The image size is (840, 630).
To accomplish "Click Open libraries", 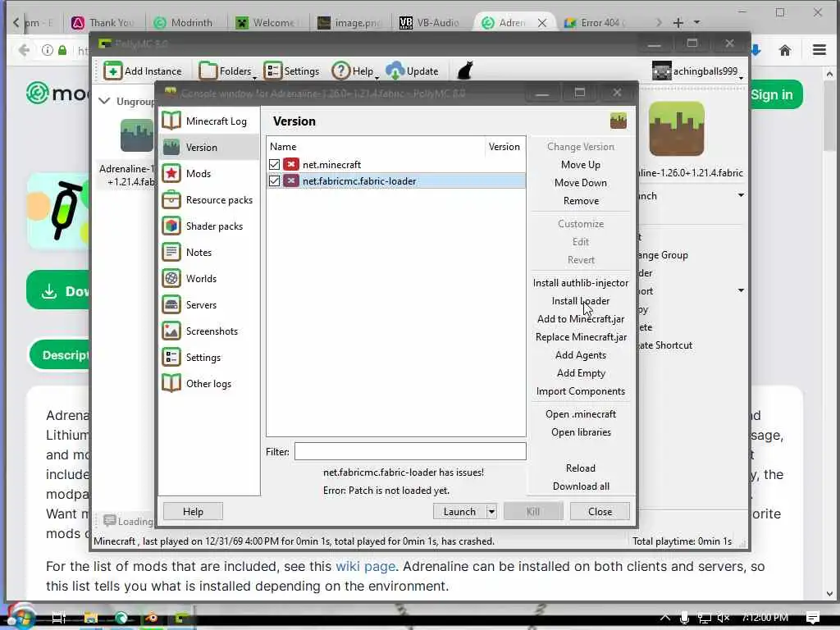I will click(581, 432).
